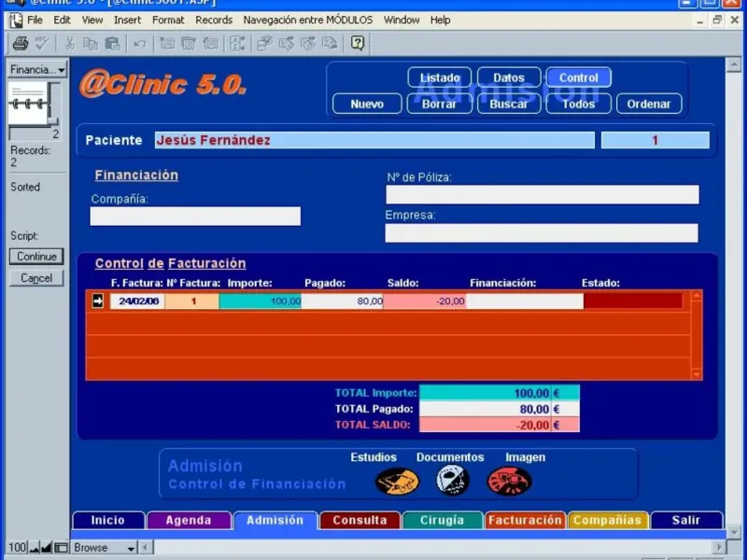Open the Browse mode dropdown
The width and height of the screenshot is (747, 560).
tap(105, 548)
